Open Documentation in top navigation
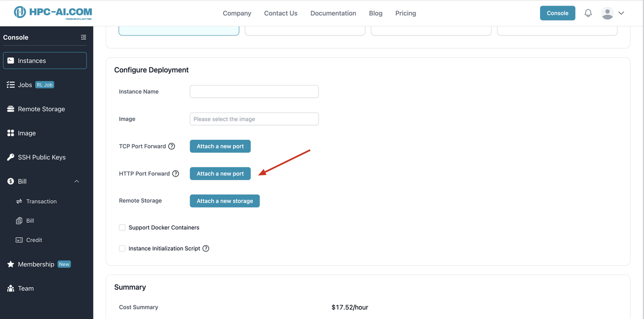This screenshot has width=644, height=319. click(333, 13)
